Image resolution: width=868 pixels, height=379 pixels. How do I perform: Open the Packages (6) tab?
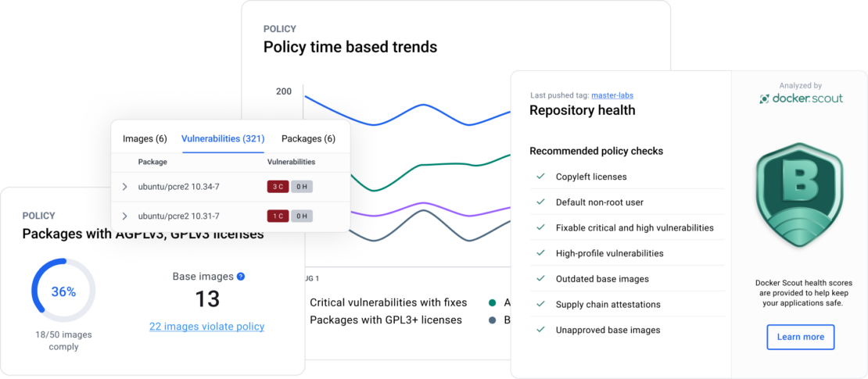point(308,139)
